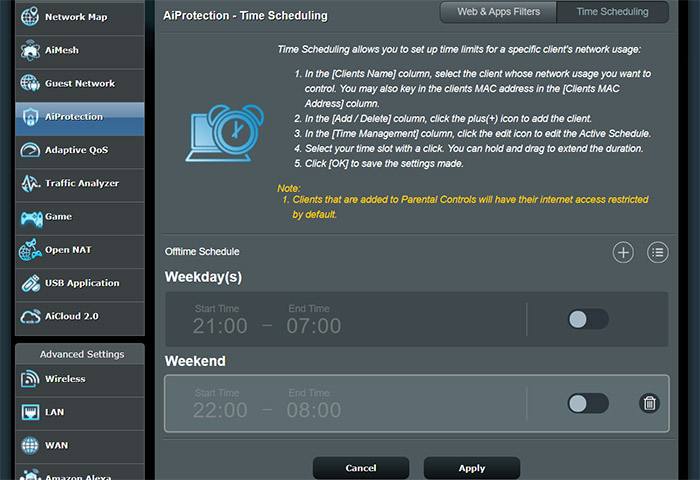Click the Offtime Schedule label
This screenshot has height=480, width=700.
(202, 252)
